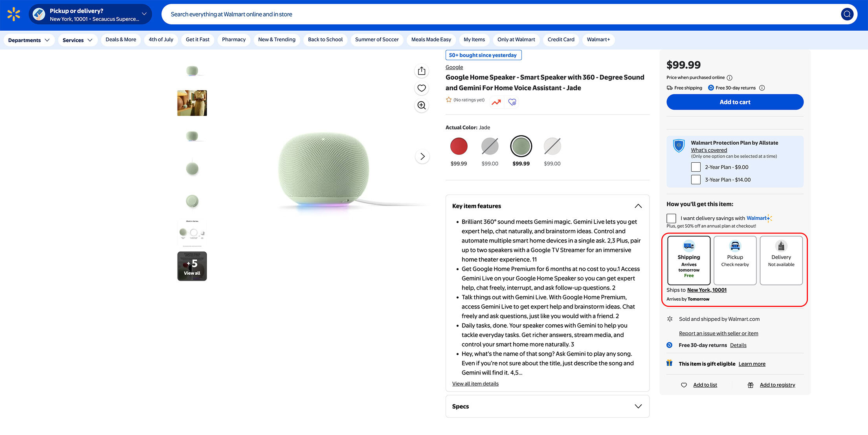Click Learn more about gift eligibility
This screenshot has width=868, height=435.
[x=752, y=364]
